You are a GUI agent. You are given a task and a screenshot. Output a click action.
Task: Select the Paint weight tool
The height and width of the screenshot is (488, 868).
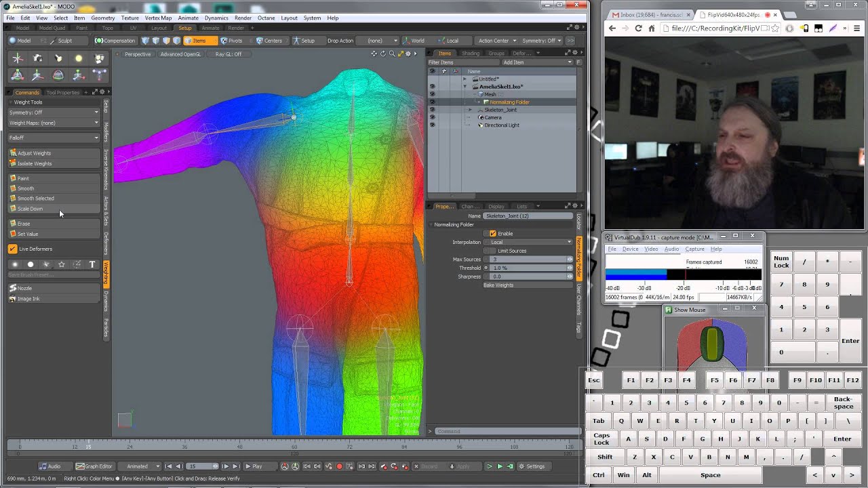click(x=54, y=178)
